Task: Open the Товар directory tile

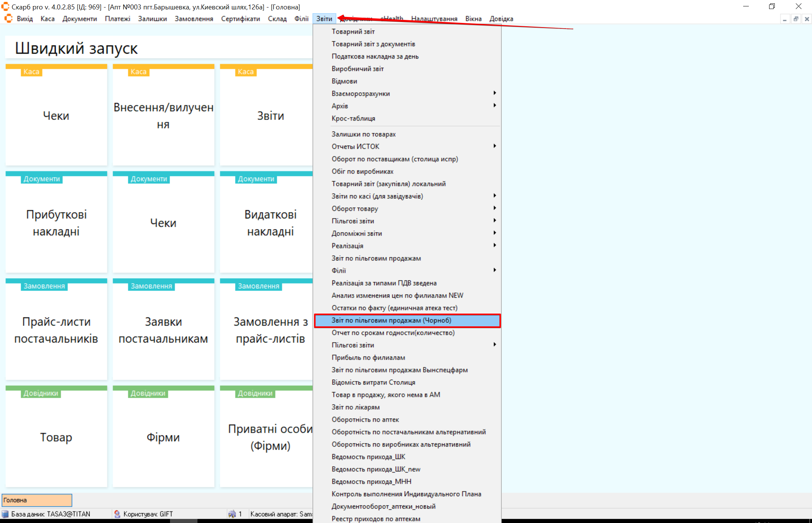Action: pos(56,437)
